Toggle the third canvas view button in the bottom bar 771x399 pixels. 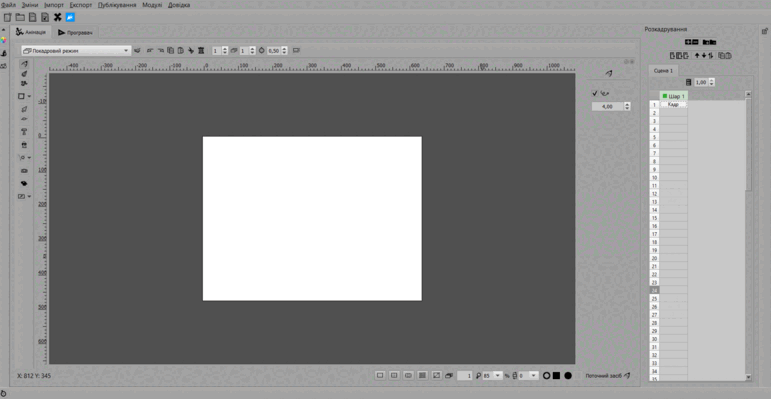408,375
